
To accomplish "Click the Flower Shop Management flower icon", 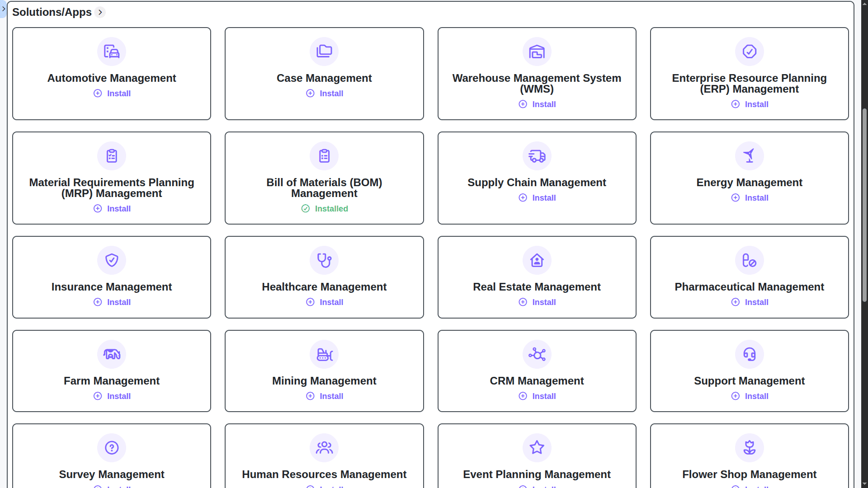I will pos(749,448).
